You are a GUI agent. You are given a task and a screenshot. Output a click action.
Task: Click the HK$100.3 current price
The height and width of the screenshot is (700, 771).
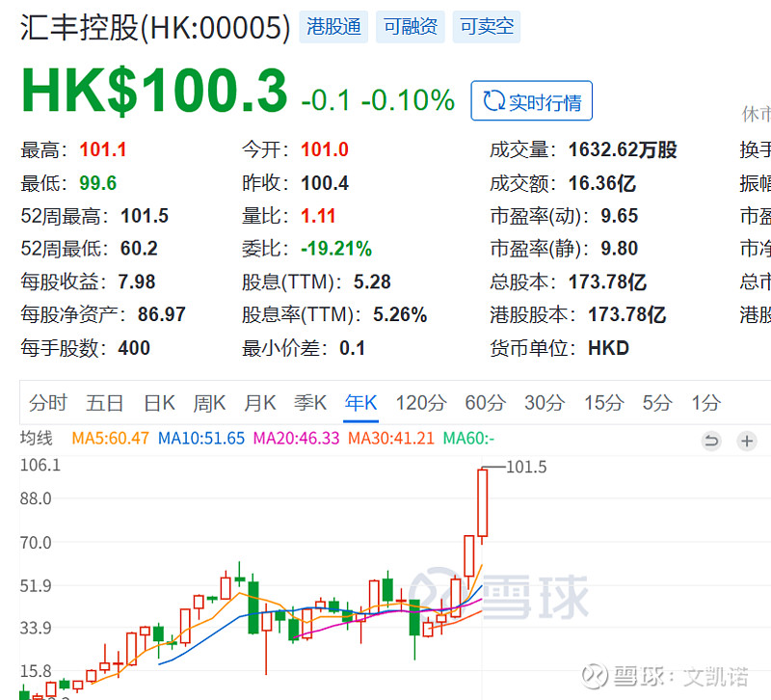point(154,91)
